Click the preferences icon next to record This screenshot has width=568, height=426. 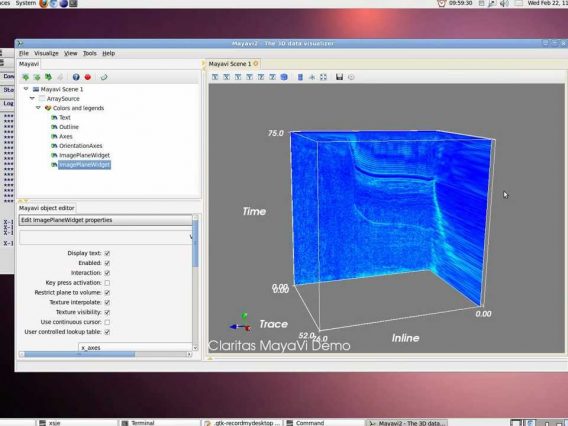(104, 77)
